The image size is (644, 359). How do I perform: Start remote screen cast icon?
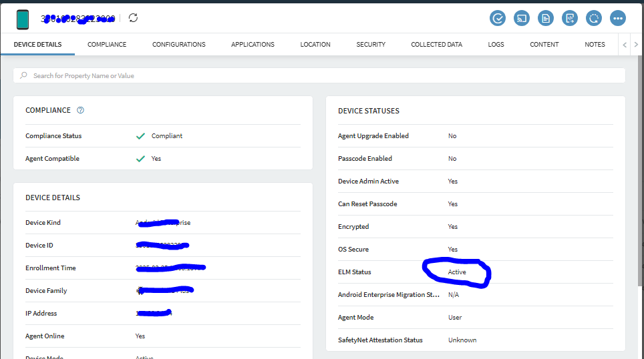[x=522, y=18]
